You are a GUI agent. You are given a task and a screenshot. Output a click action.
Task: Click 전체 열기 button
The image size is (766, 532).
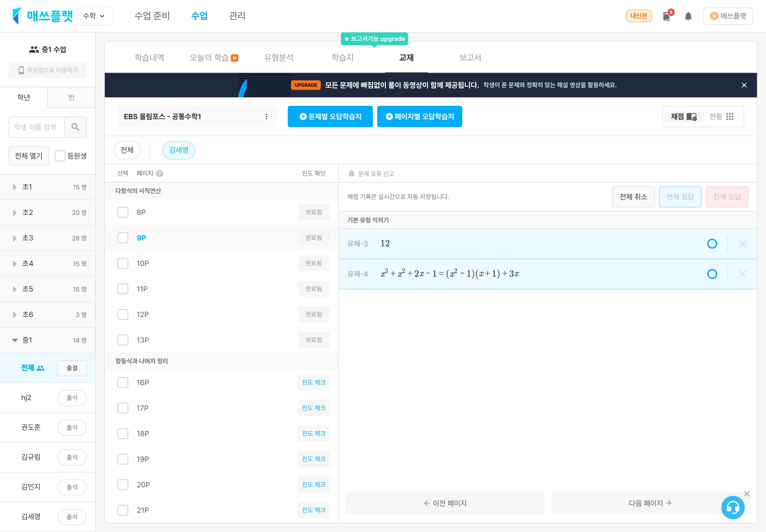29,156
